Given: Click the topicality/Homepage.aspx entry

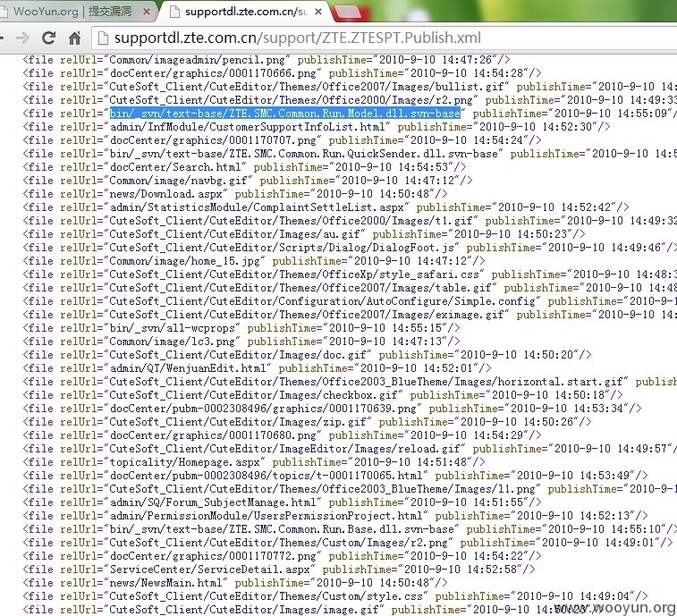Looking at the screenshot, I should (254, 461).
